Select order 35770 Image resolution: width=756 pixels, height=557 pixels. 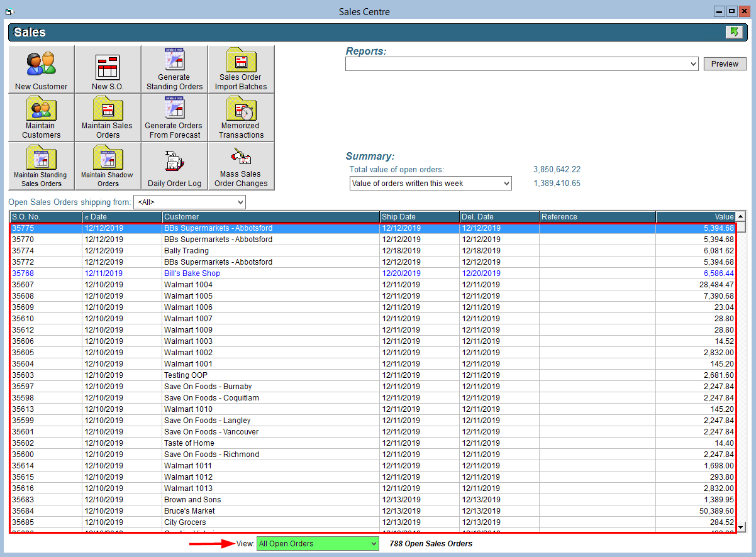pos(373,240)
